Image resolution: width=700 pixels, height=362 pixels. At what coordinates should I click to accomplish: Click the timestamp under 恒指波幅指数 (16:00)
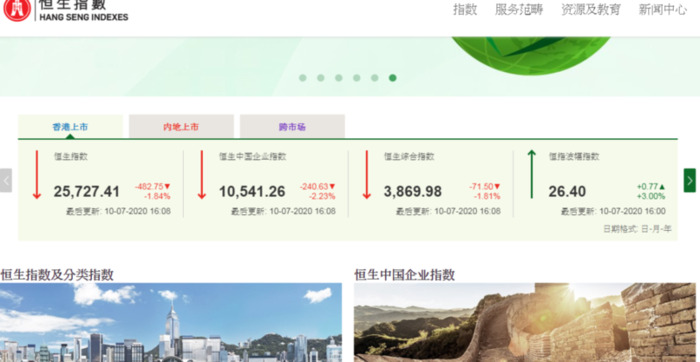coord(613,212)
